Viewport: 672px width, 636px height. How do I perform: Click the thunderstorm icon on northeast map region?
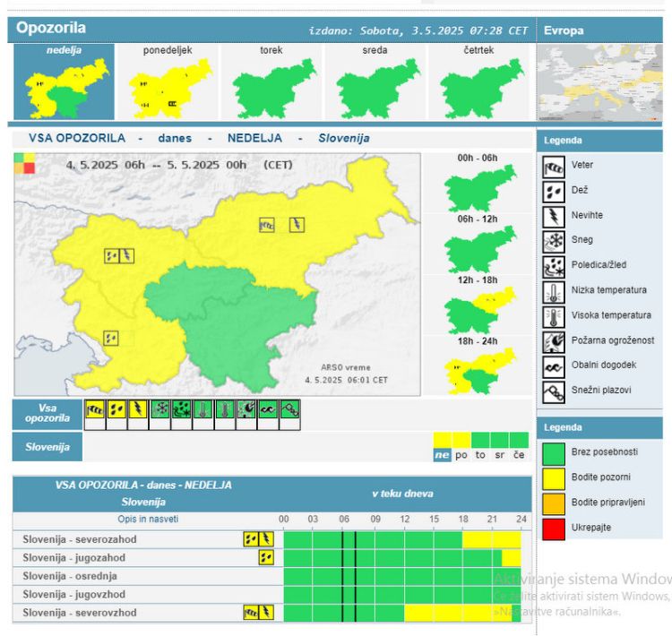pos(297,225)
